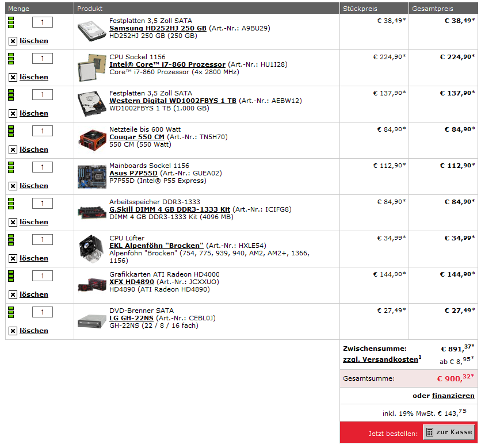This screenshot has width=481, height=448.
Task: Click green availability indicator for Western Digital drive
Action: point(11,95)
